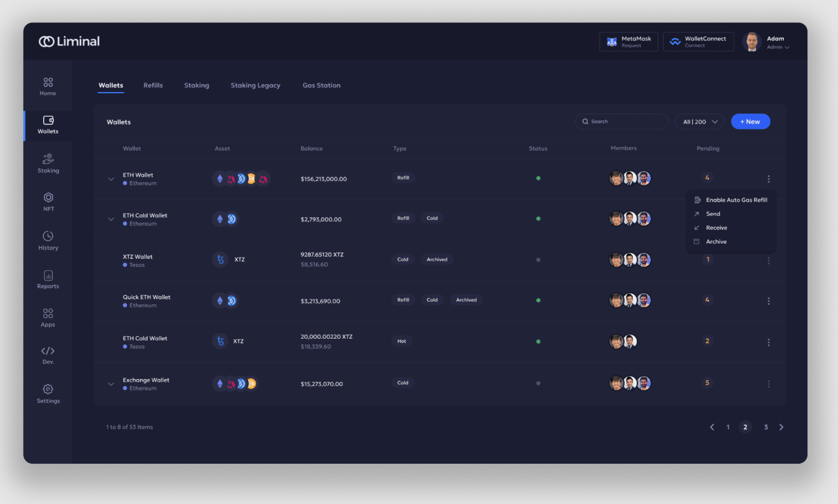Select current page 2 in pagination
Screen dimensions: 838x504
pyautogui.click(x=745, y=427)
